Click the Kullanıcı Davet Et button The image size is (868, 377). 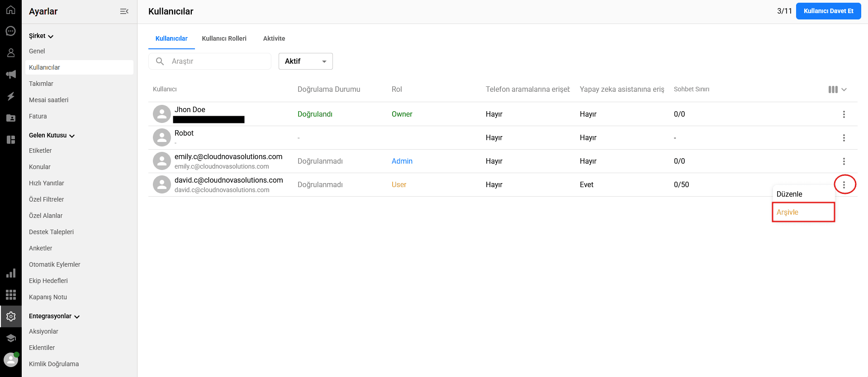click(828, 11)
